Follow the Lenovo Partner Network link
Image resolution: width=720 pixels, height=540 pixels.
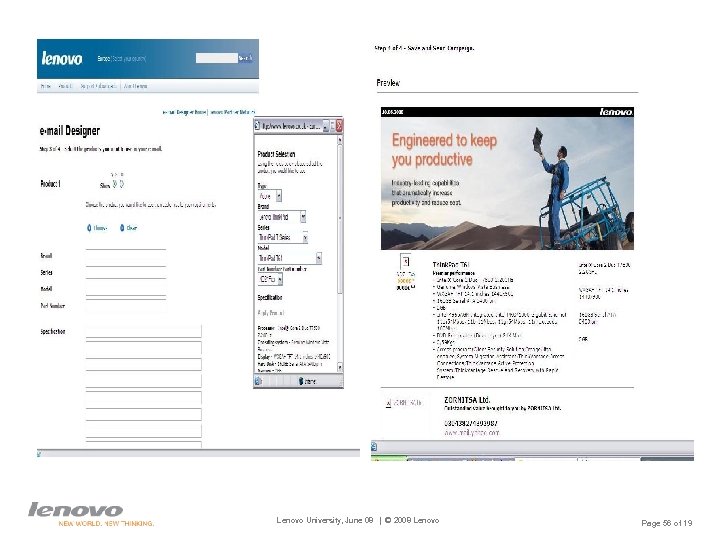[232, 112]
